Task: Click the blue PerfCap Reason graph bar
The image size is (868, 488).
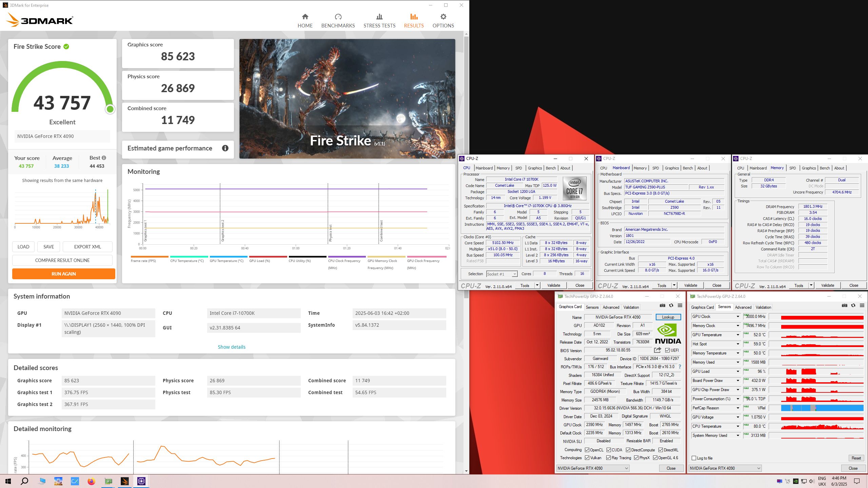Action: 822,408
